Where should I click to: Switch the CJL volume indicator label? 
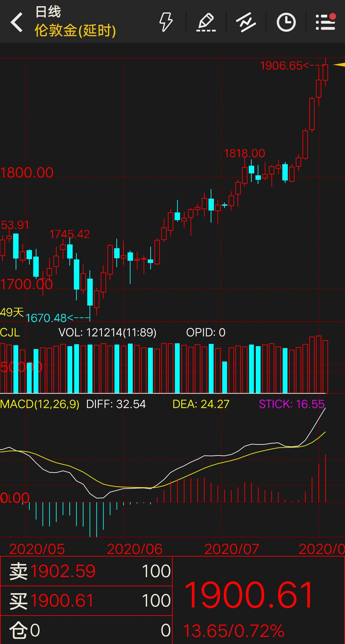pos(10,332)
